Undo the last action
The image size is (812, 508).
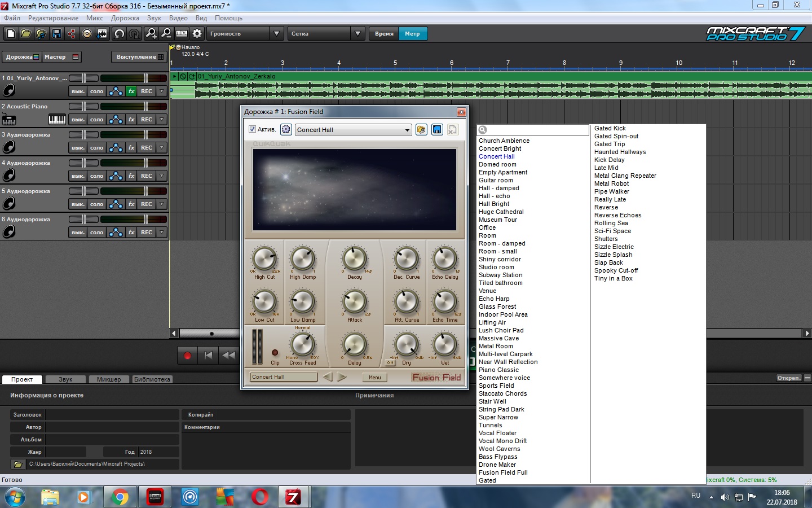click(x=119, y=34)
